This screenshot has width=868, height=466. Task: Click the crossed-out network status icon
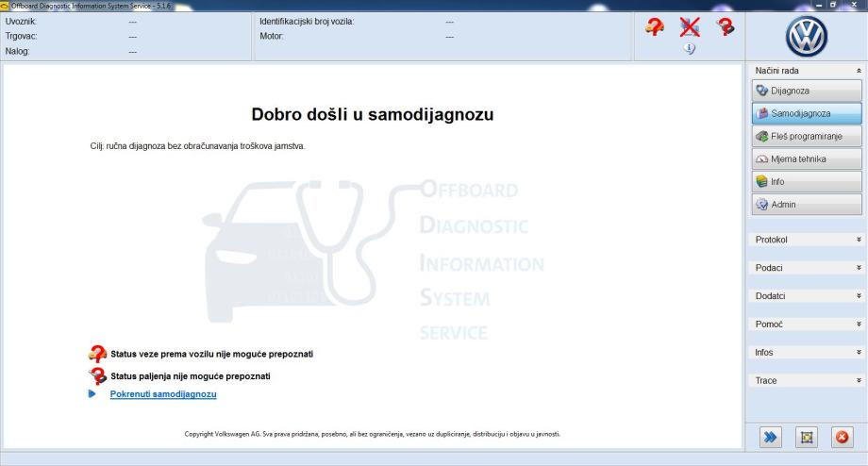690,26
